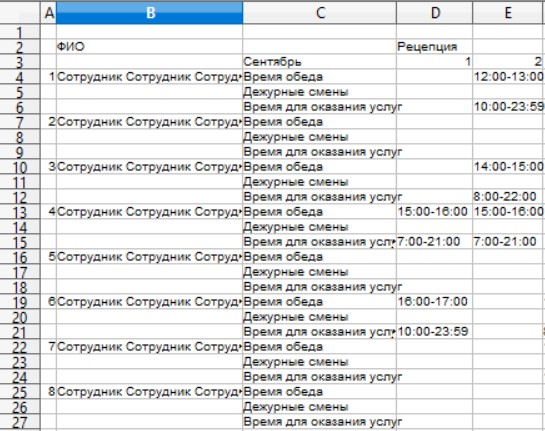Viewport: 545px width, 431px height.
Task: Click '7:00-21:00' cell in column D
Action: pyautogui.click(x=434, y=241)
